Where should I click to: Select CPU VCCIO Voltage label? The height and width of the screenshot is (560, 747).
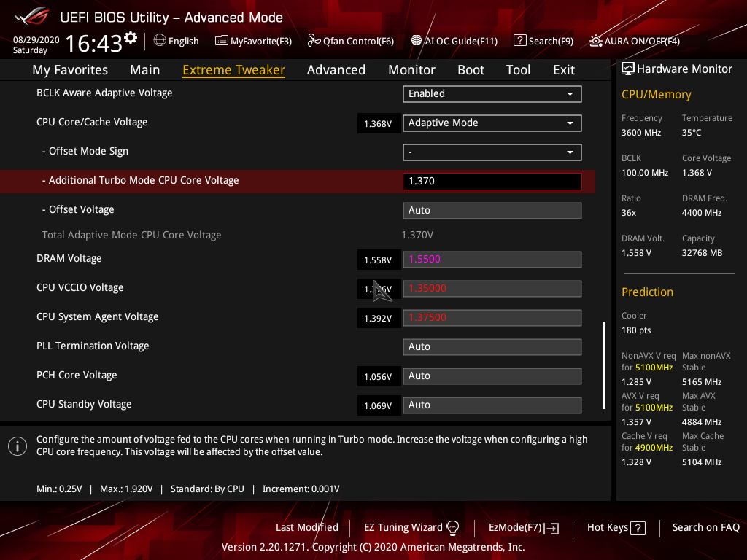click(80, 287)
